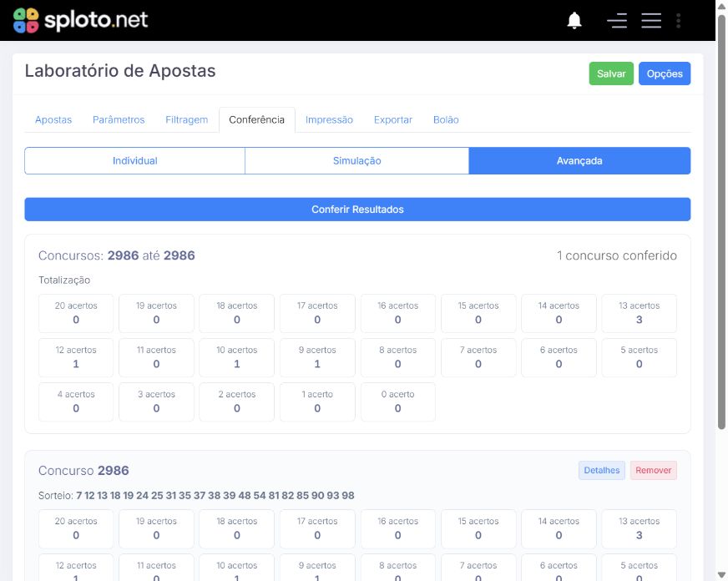The height and width of the screenshot is (581, 728).
Task: Click scrollbar down arrow
Action: click(721, 575)
